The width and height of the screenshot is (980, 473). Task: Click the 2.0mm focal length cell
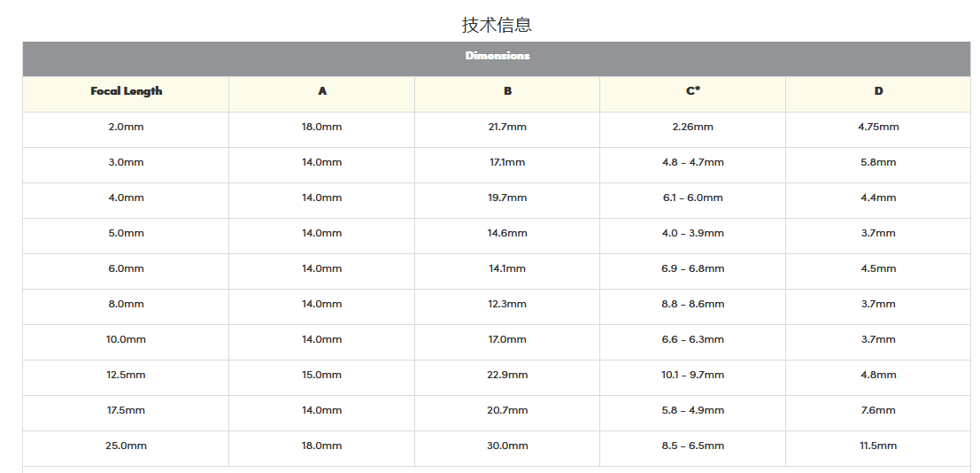coord(126,127)
